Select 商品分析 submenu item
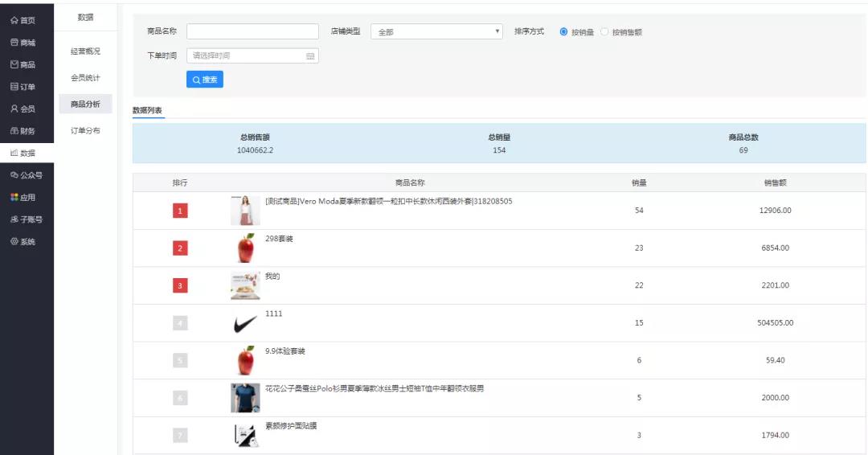 (x=85, y=104)
